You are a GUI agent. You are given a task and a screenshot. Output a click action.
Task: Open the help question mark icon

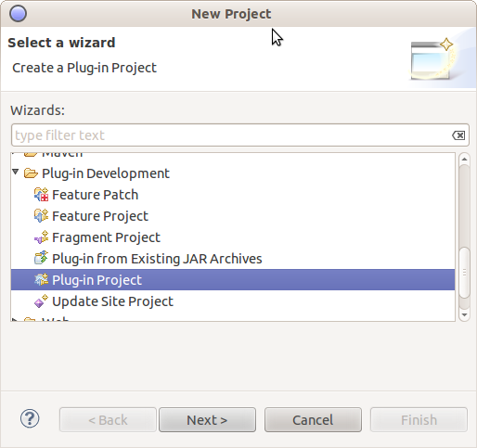tap(30, 419)
